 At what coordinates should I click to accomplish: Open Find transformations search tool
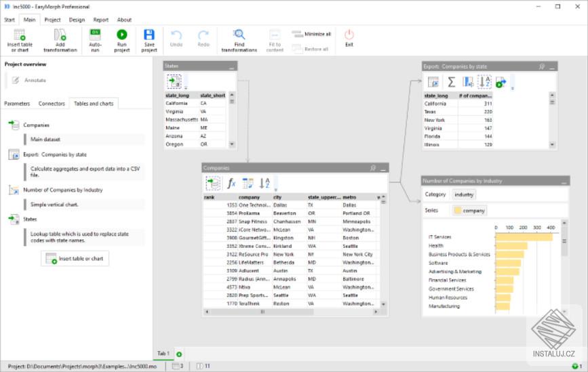(x=239, y=35)
